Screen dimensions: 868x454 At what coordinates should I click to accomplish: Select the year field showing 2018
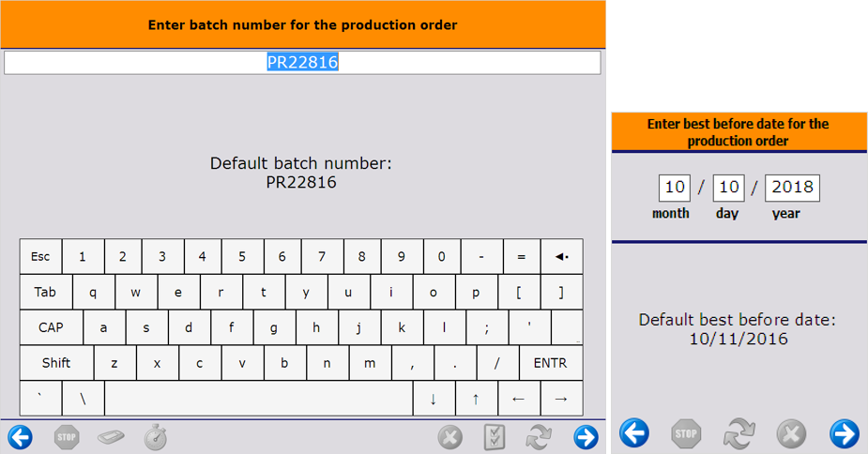click(792, 188)
